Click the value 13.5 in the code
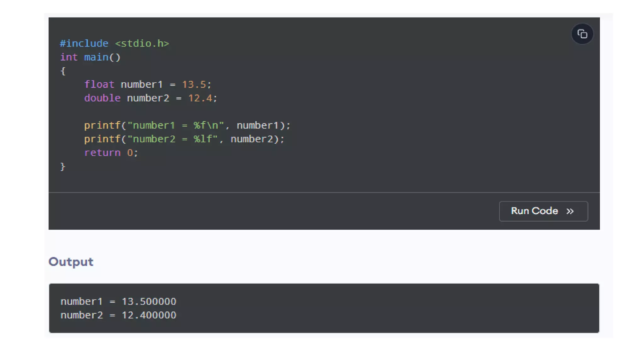Screen dimensions: 644x362 tap(194, 85)
